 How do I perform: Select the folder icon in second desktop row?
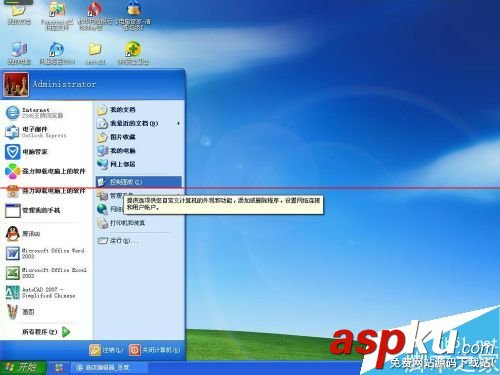[x=95, y=53]
